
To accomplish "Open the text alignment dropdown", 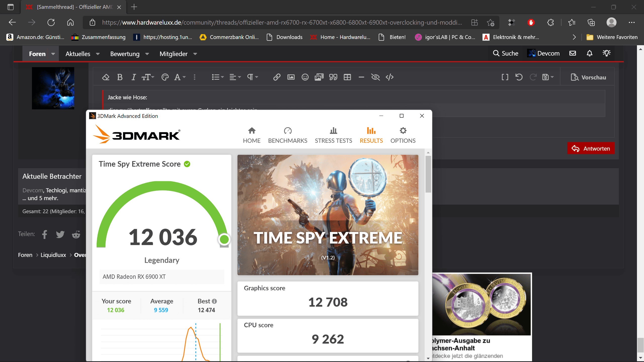I will click(x=235, y=77).
